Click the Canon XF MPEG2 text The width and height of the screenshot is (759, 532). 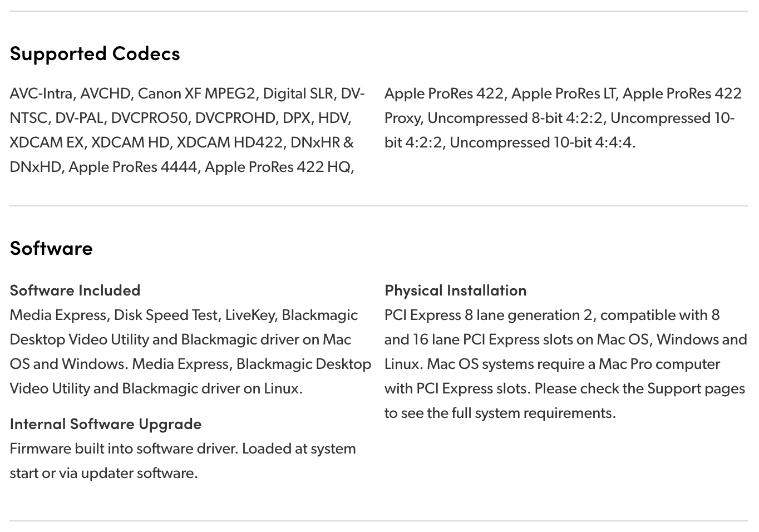point(196,93)
